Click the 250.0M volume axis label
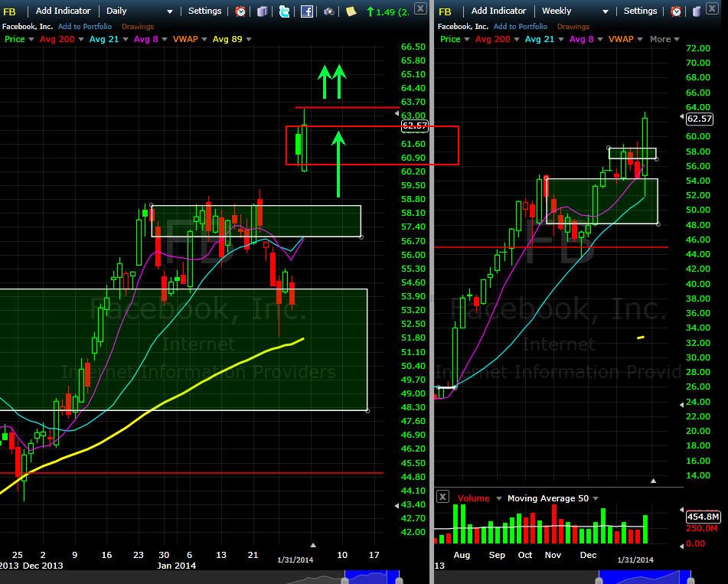 [x=701, y=528]
